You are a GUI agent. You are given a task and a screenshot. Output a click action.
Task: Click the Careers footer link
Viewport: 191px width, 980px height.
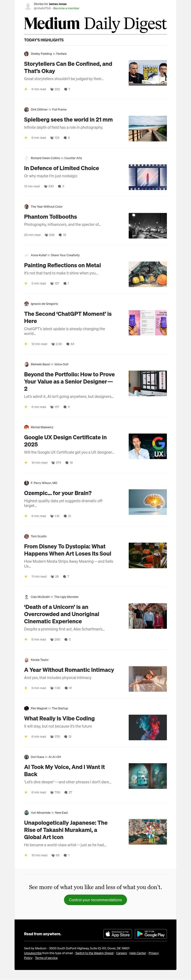point(122,953)
